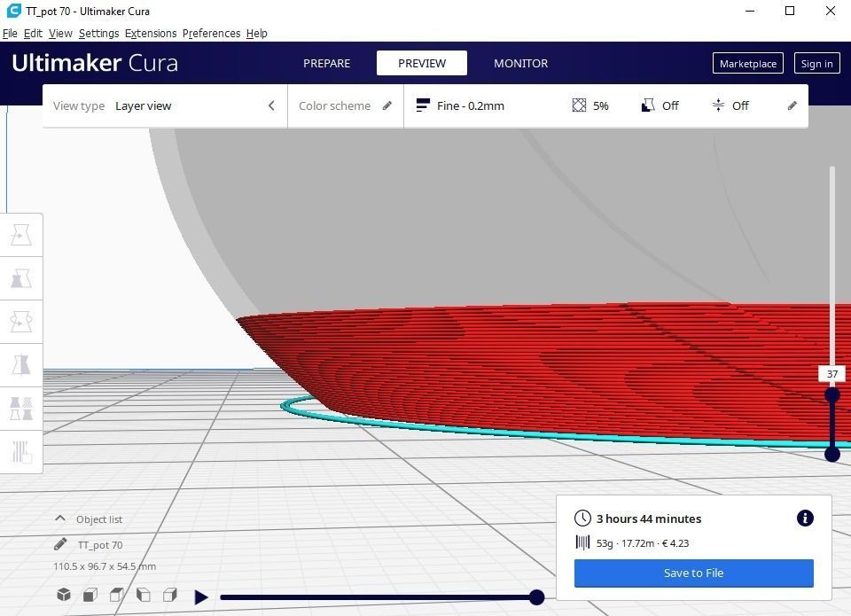
Task: Select TT_pot 70 in the object list
Action: coord(100,545)
